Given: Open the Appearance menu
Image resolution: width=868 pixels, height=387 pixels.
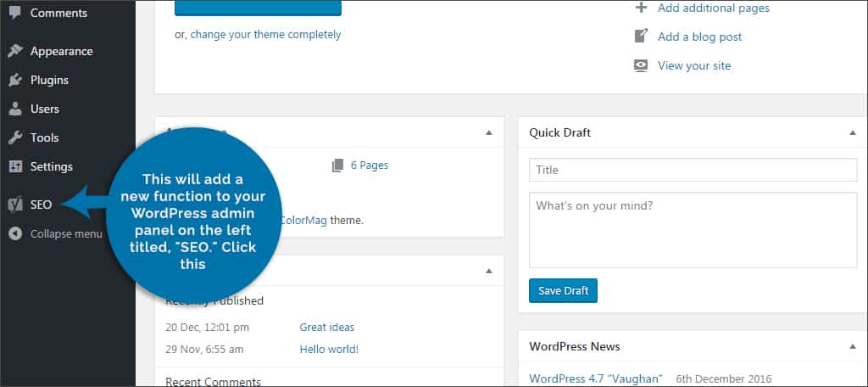Looking at the screenshot, I should tap(61, 51).
